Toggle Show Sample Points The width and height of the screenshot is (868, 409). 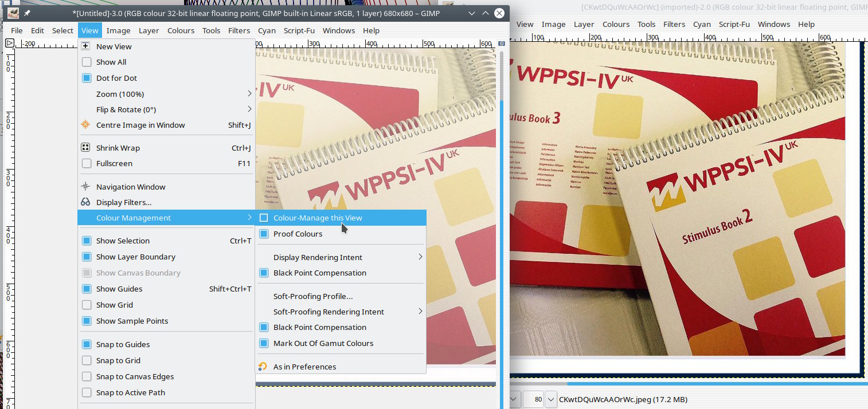coord(87,321)
